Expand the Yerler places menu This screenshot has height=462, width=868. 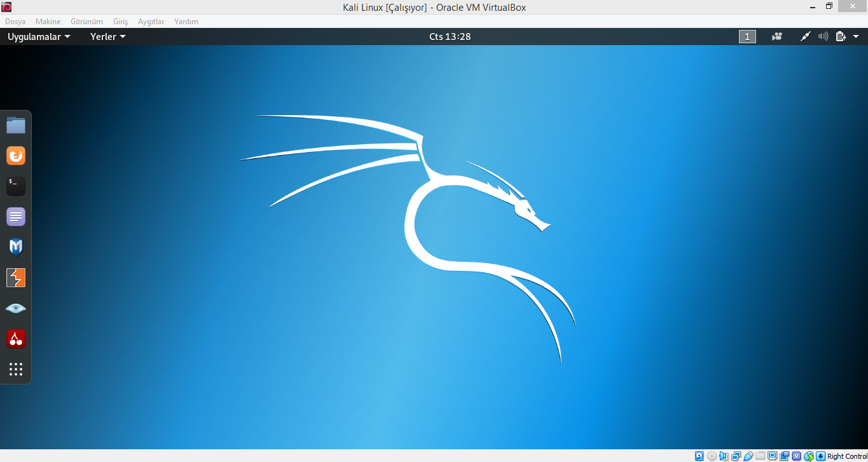108,37
